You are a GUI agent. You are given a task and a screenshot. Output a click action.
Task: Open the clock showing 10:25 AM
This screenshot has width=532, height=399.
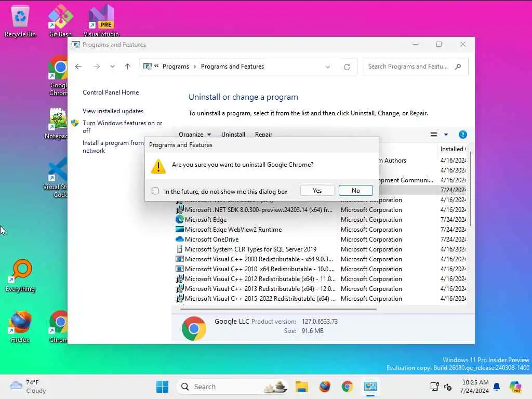[475, 387]
